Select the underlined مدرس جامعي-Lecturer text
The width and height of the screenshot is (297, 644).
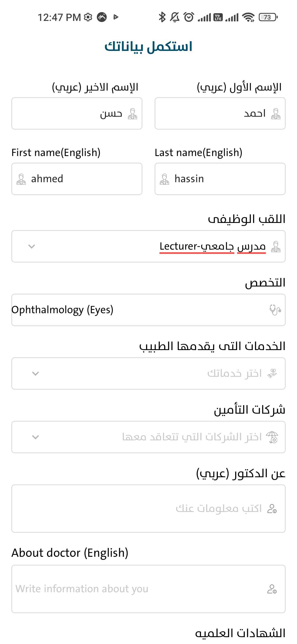212,246
